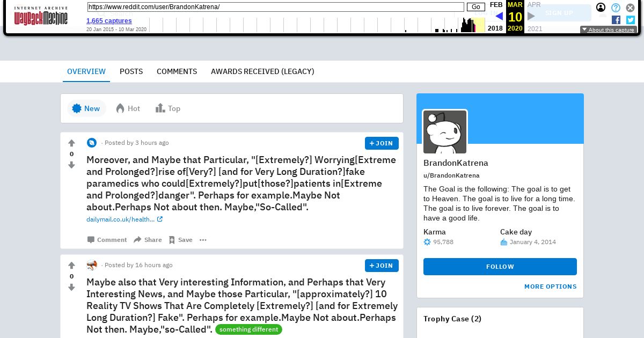Click the 'something different' green flair tag
The height and width of the screenshot is (338, 644).
[248, 329]
